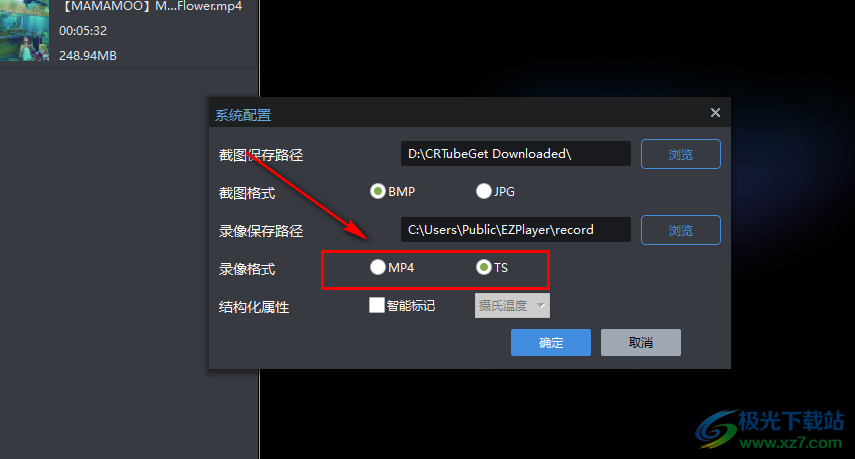Click the 极光下载站 watermark logo

pyautogui.click(x=770, y=430)
